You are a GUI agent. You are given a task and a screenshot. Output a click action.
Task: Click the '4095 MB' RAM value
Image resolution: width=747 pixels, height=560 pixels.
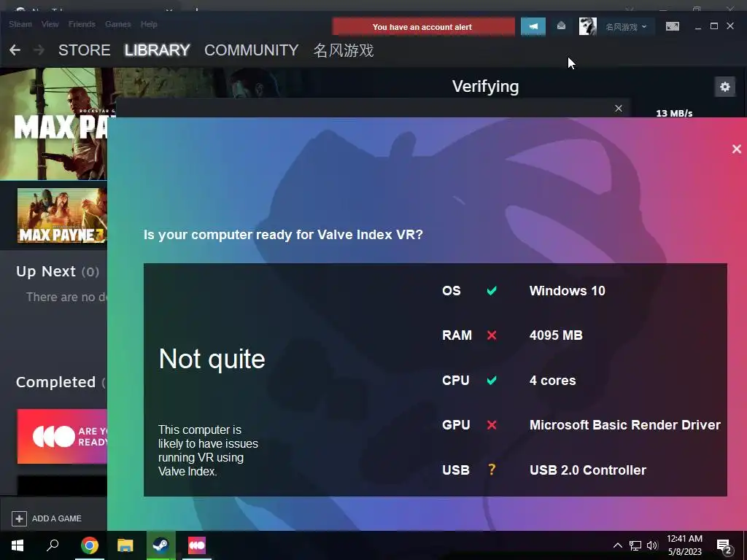pos(556,335)
